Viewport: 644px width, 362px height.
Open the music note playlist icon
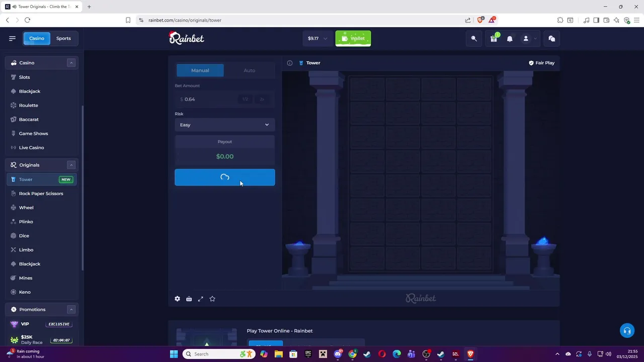pos(586,20)
